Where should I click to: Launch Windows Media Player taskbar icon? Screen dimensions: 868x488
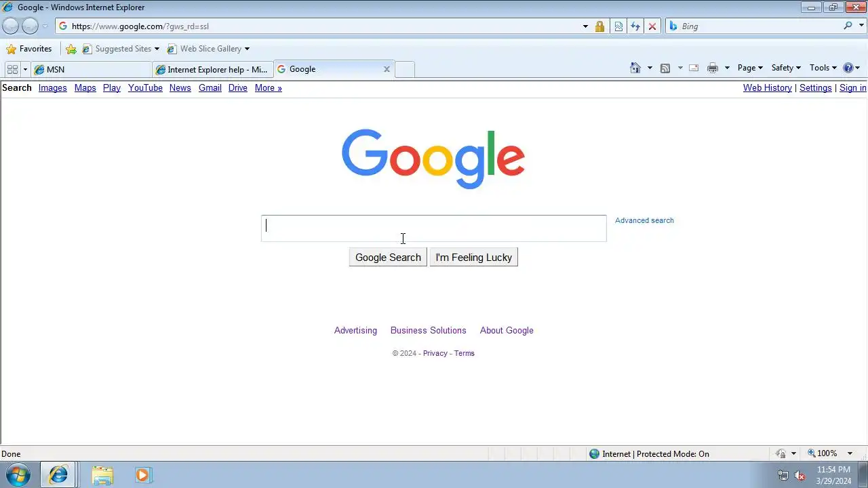[x=142, y=475]
